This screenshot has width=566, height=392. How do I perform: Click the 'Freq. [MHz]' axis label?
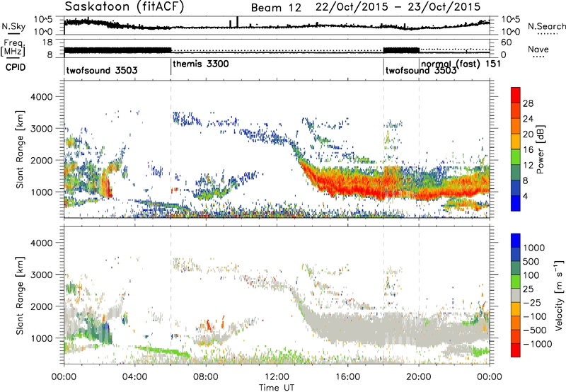[x=13, y=47]
